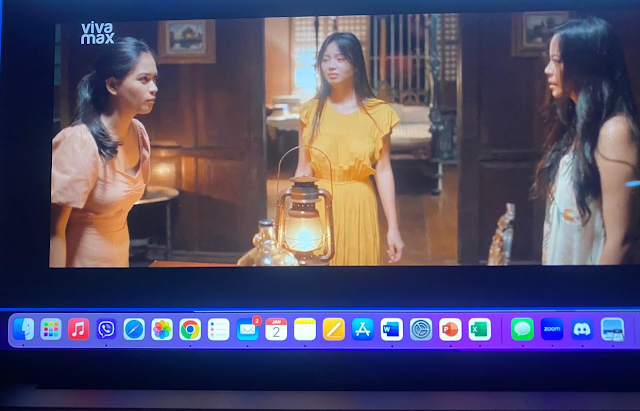640x411 pixels.
Task: Open the Reminders app
Action: pos(218,329)
